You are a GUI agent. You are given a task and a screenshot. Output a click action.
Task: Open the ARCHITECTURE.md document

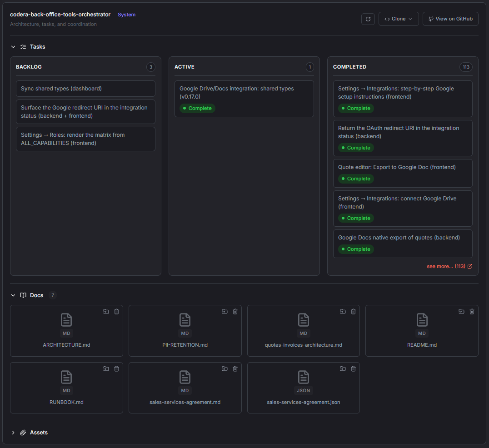point(66,331)
